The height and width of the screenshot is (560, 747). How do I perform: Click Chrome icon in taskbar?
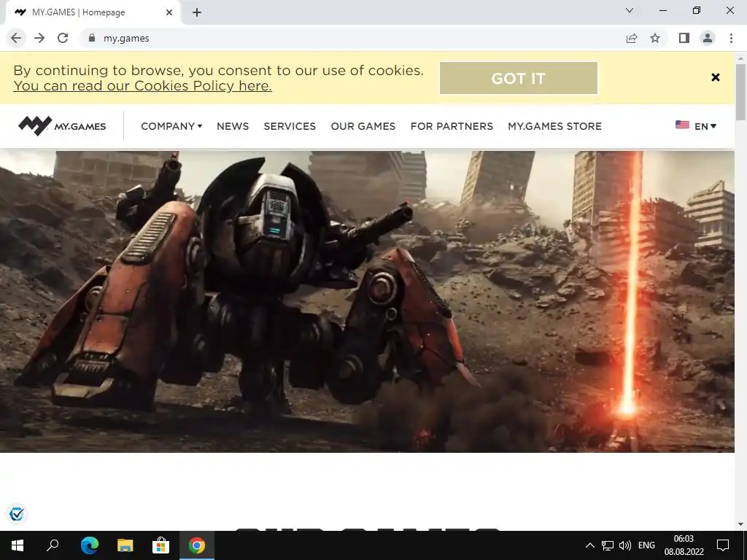click(197, 545)
